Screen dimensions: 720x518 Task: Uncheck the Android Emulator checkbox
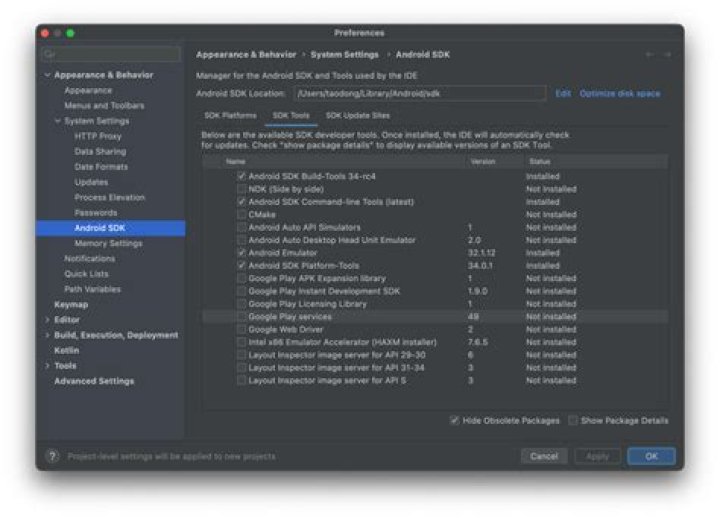pyautogui.click(x=242, y=253)
